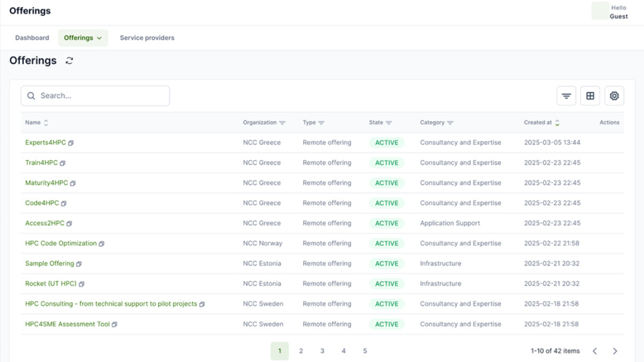
Task: Go to page 3 of results
Action: (322, 351)
